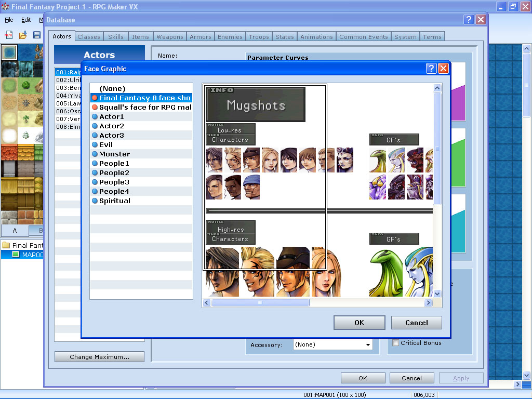
Task: Click OK in Database window
Action: coord(363,378)
